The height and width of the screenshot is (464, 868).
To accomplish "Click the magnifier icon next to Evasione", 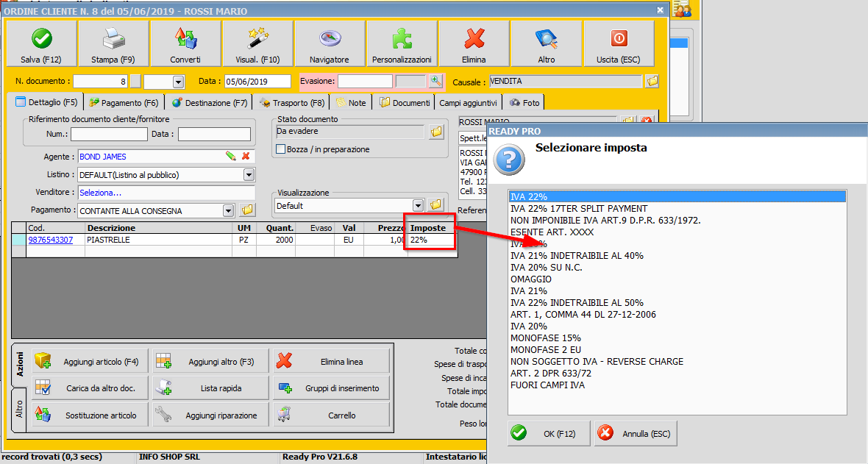I will pyautogui.click(x=435, y=81).
